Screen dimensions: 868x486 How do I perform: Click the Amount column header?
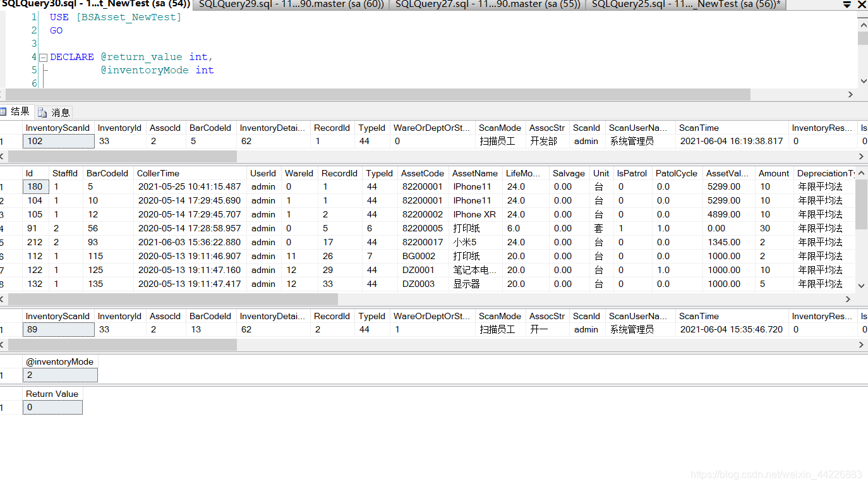[774, 173]
